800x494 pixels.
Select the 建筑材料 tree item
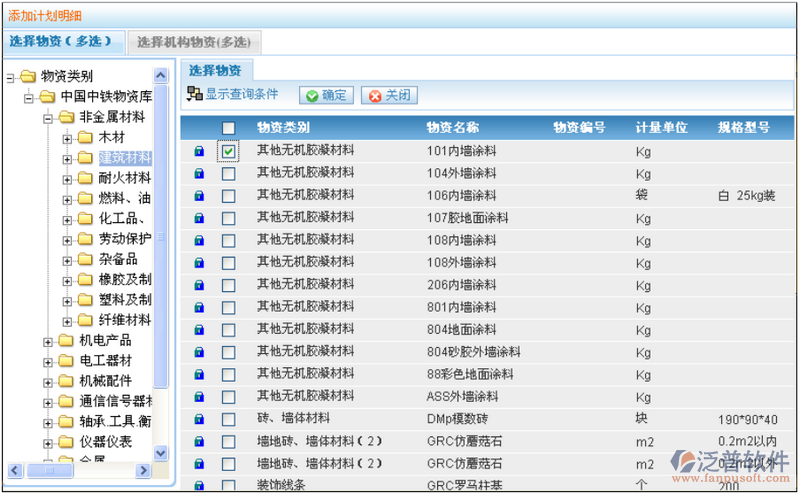coord(125,158)
